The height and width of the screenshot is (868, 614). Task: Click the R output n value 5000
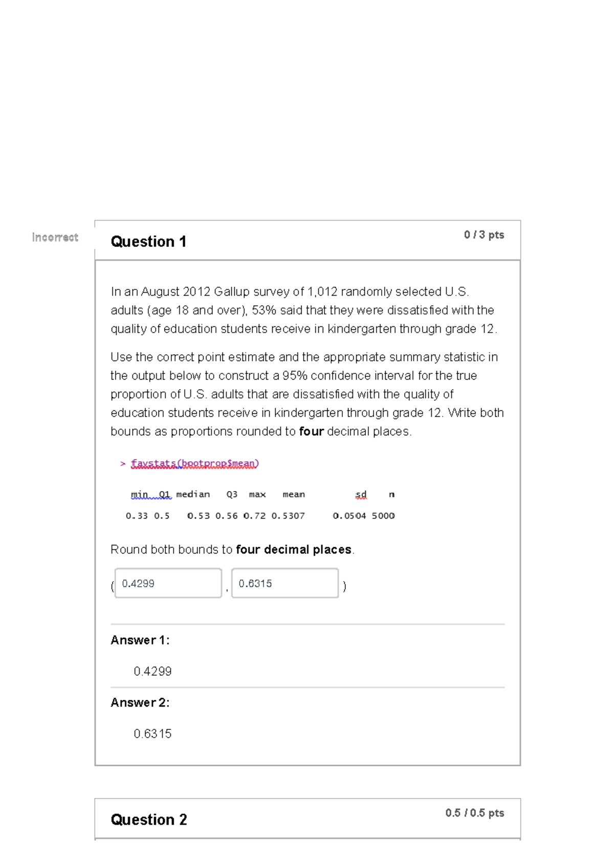pyautogui.click(x=383, y=516)
